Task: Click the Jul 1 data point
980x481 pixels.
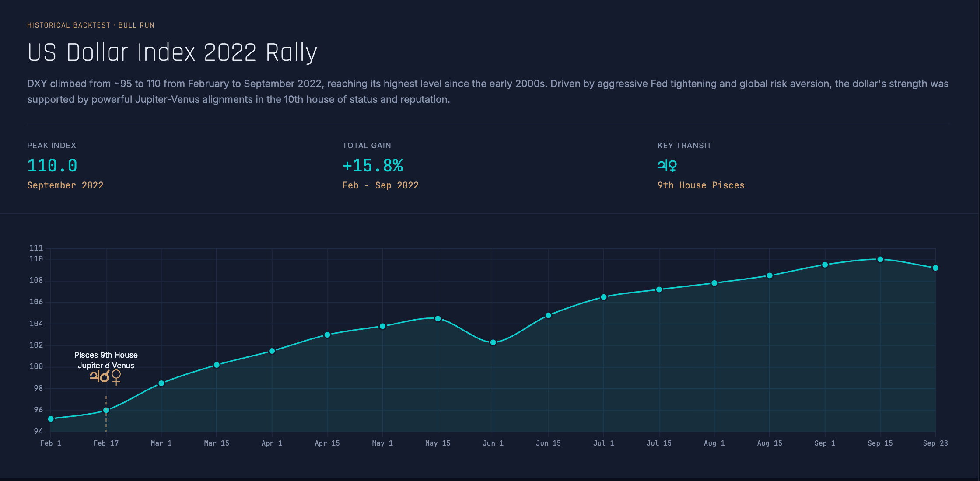Action: (x=604, y=297)
